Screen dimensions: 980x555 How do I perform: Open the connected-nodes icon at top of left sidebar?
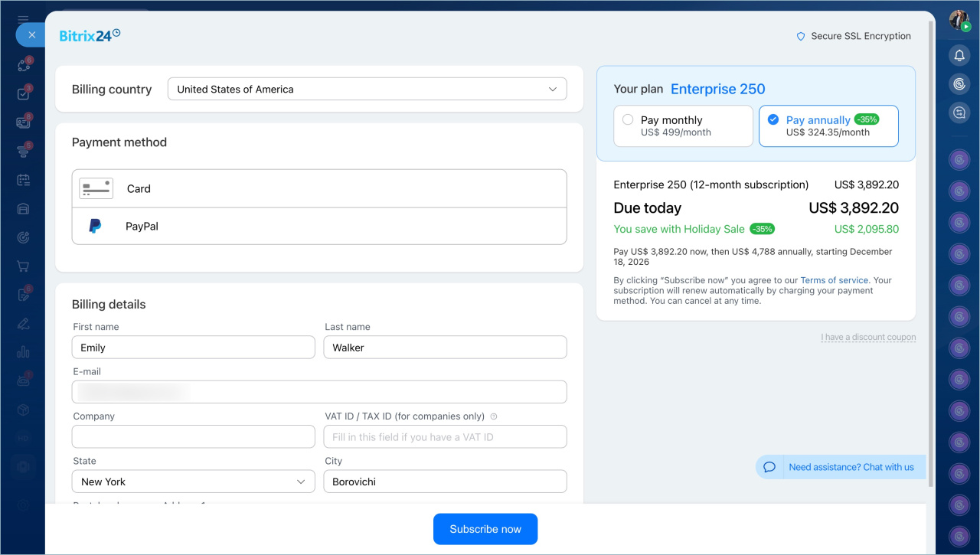pos(23,66)
